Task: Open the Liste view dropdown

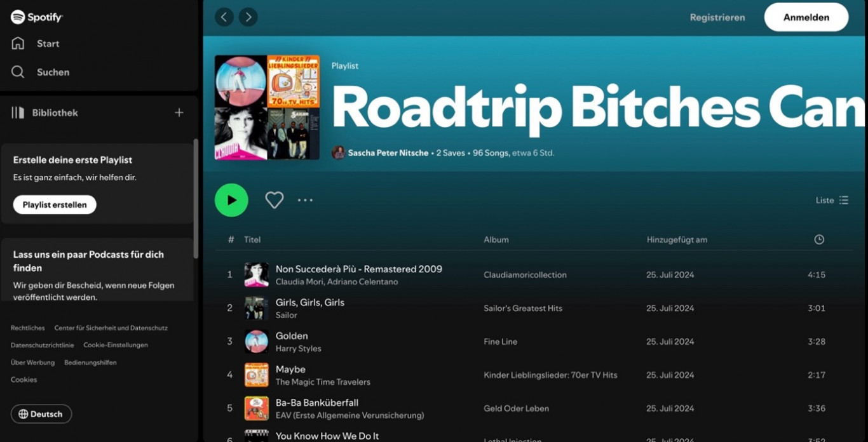Action: 831,199
